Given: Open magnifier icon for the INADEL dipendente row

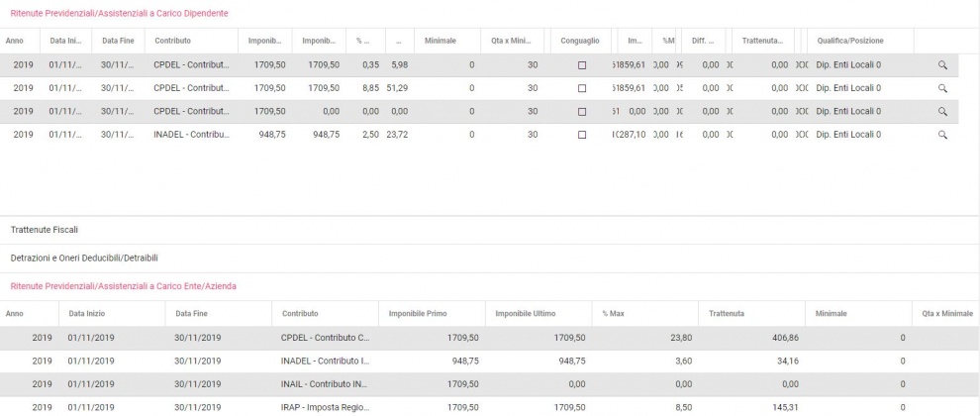Looking at the screenshot, I should point(942,134).
